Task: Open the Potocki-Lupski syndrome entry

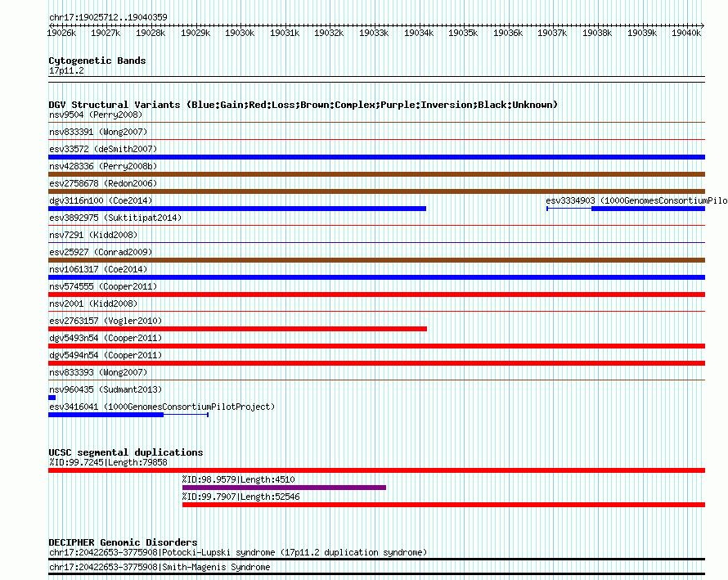Action: (238, 553)
